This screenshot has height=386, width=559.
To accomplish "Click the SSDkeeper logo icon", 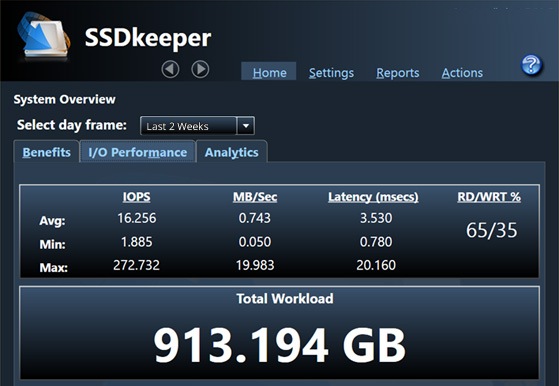I will point(43,36).
